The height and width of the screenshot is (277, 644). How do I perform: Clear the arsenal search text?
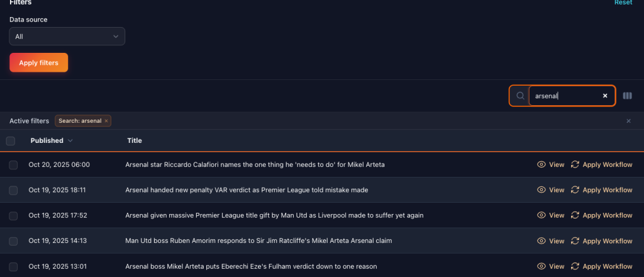click(605, 96)
